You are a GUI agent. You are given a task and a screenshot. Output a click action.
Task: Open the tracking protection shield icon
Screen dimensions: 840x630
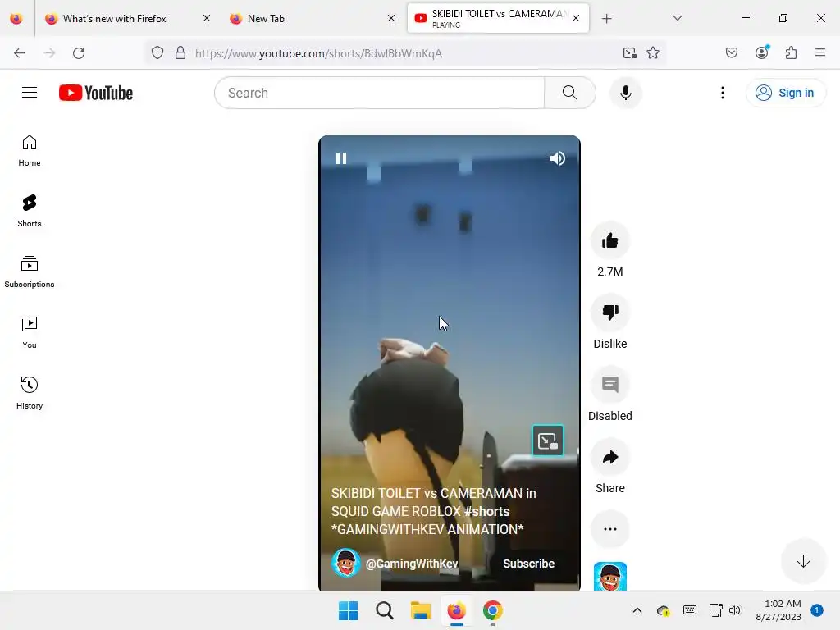pyautogui.click(x=157, y=53)
